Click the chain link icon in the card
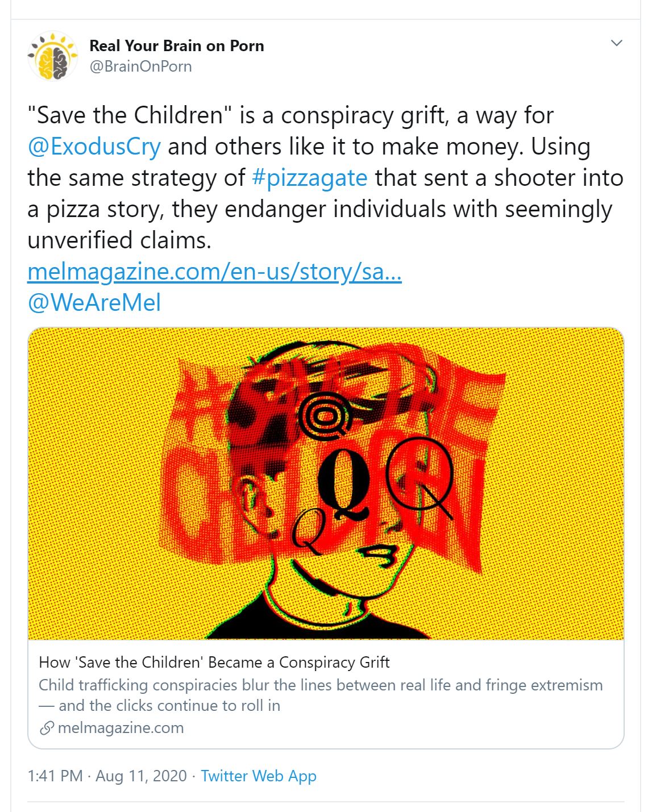This screenshot has width=648, height=812. (47, 728)
